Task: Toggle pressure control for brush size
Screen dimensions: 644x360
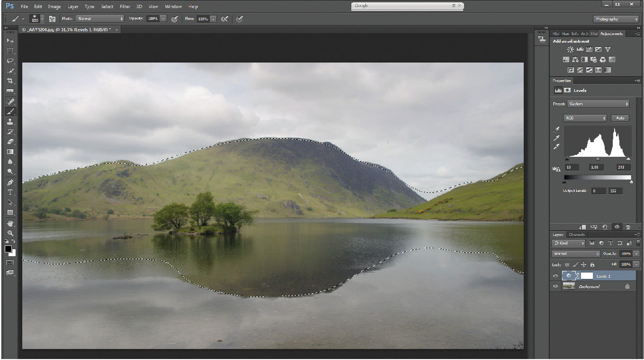Action: [x=240, y=19]
